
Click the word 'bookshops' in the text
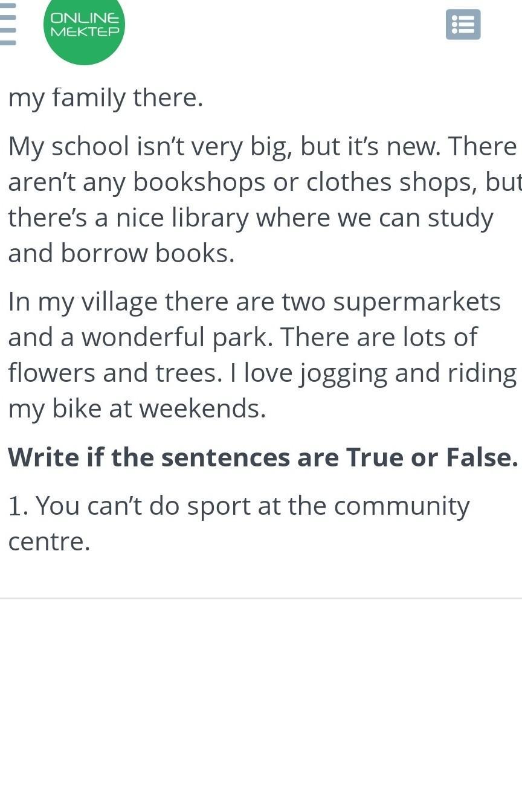tap(199, 182)
